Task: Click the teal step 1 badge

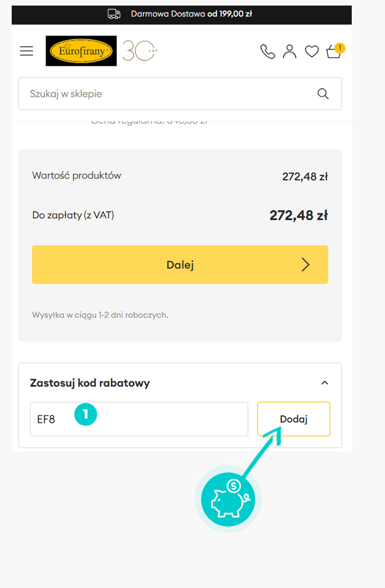Action: (x=86, y=414)
